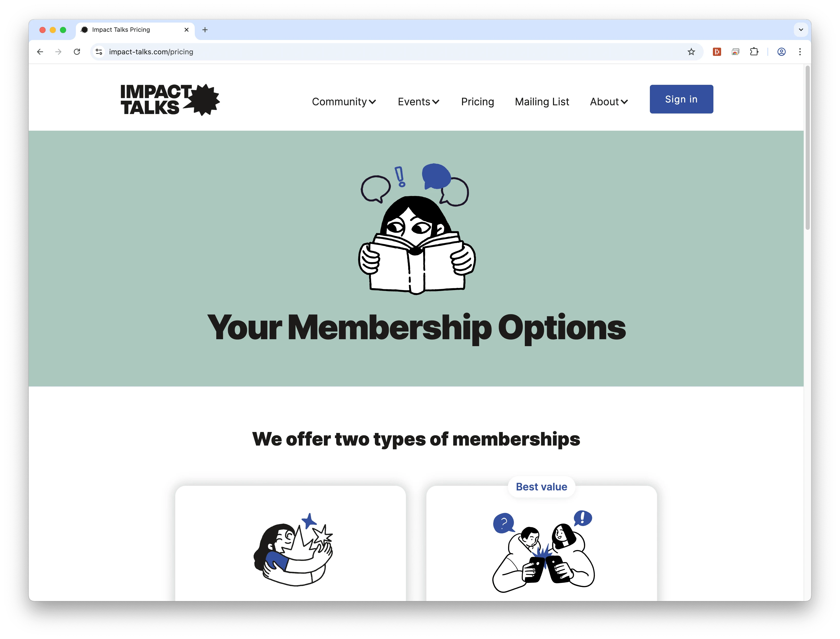This screenshot has width=840, height=639.
Task: Expand the Events dropdown menu
Action: pyautogui.click(x=418, y=101)
